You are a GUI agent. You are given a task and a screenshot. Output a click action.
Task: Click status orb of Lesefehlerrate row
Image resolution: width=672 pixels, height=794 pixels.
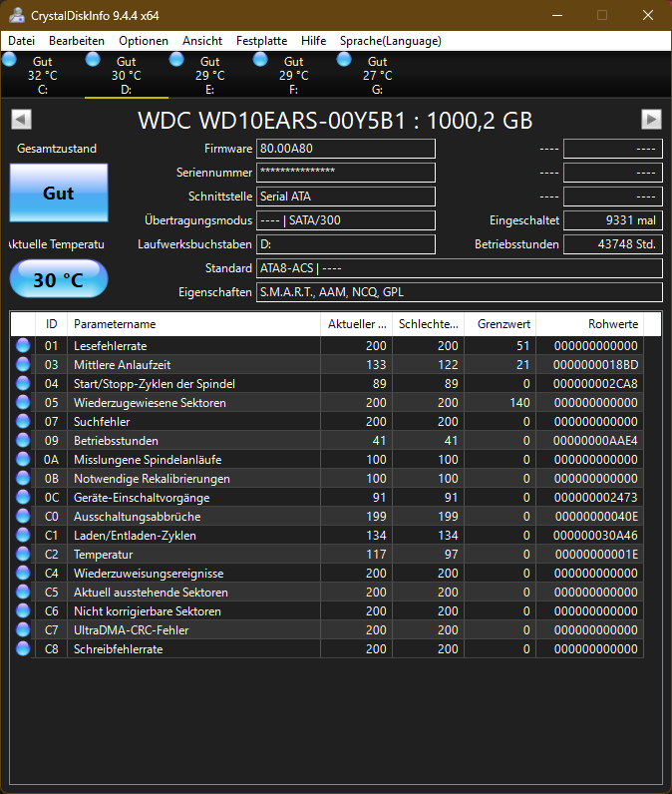coord(23,345)
